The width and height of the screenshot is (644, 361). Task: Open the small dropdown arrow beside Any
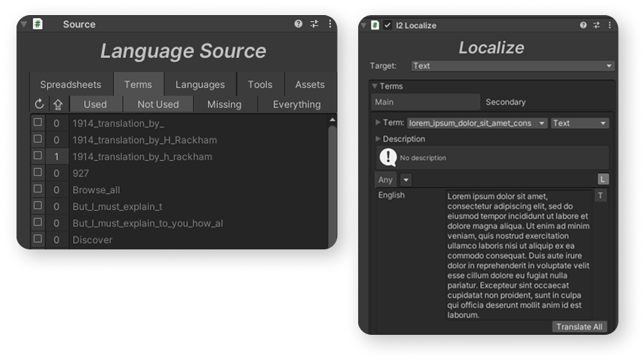[406, 180]
